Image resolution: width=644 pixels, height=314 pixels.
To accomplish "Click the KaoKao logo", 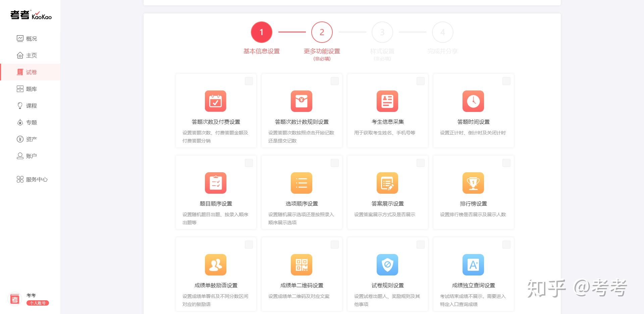I will 31,15.
